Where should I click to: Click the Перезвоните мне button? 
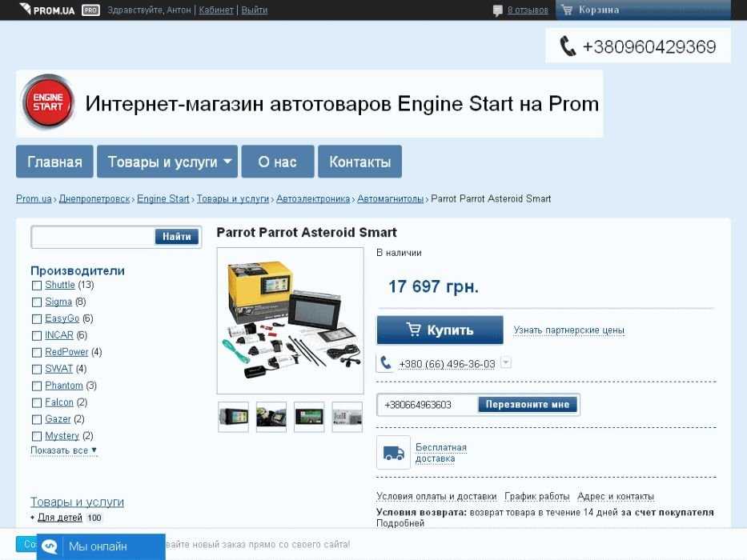click(528, 405)
